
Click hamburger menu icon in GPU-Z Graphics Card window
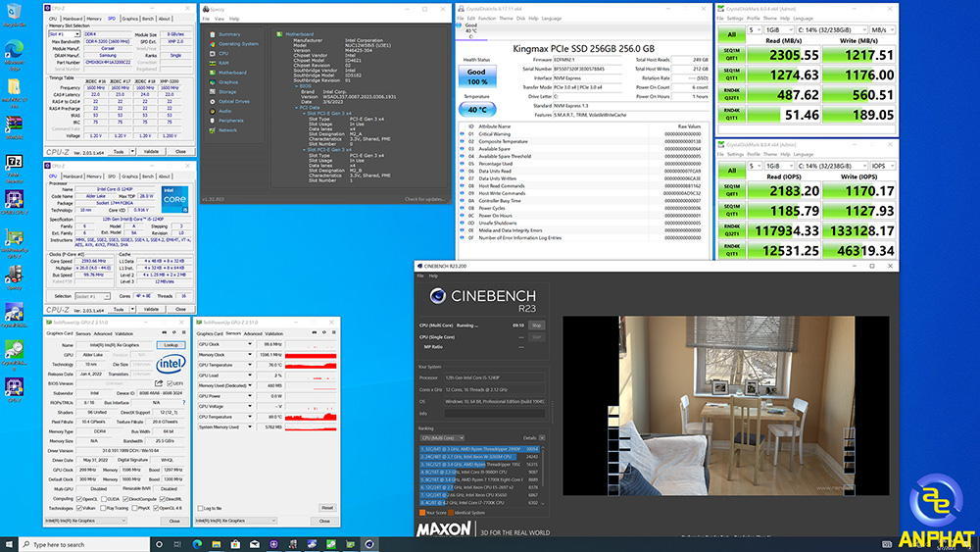[x=183, y=332]
